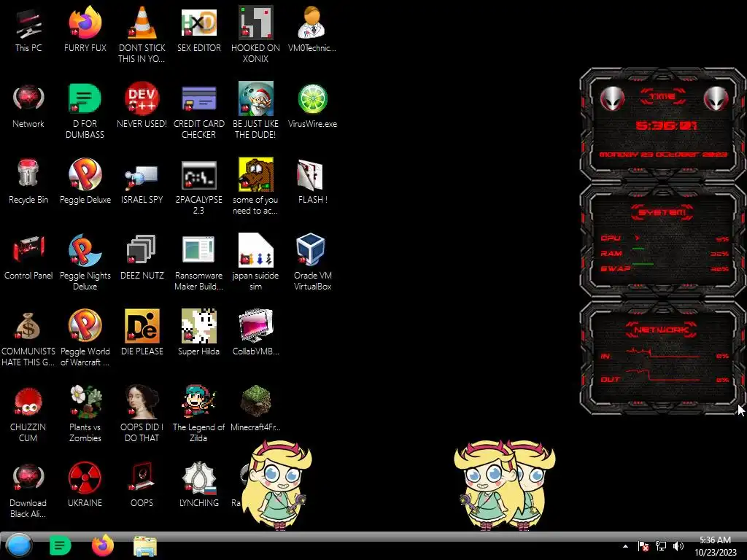Click the single blonde character near icons

pyautogui.click(x=276, y=484)
